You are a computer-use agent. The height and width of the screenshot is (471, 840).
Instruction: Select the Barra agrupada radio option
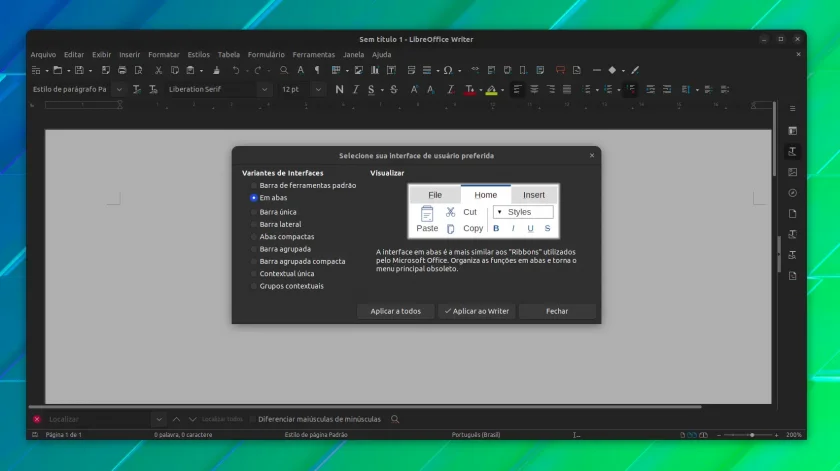(x=281, y=249)
